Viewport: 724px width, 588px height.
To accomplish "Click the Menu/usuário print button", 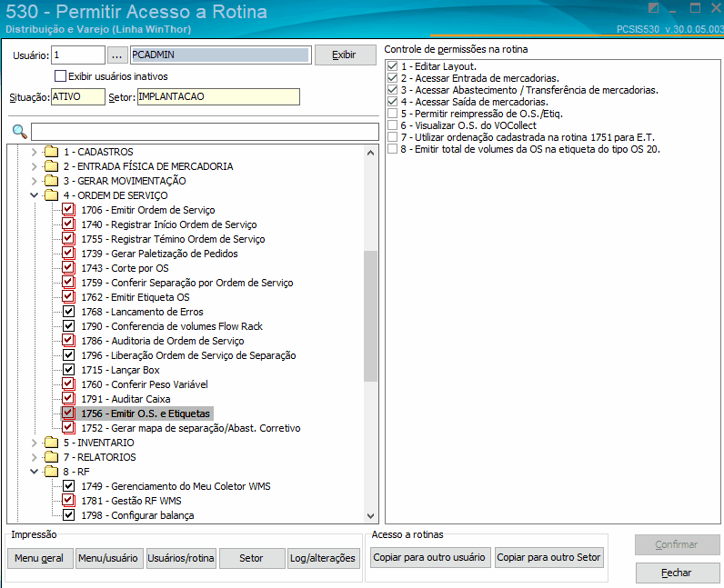I will coord(109,558).
